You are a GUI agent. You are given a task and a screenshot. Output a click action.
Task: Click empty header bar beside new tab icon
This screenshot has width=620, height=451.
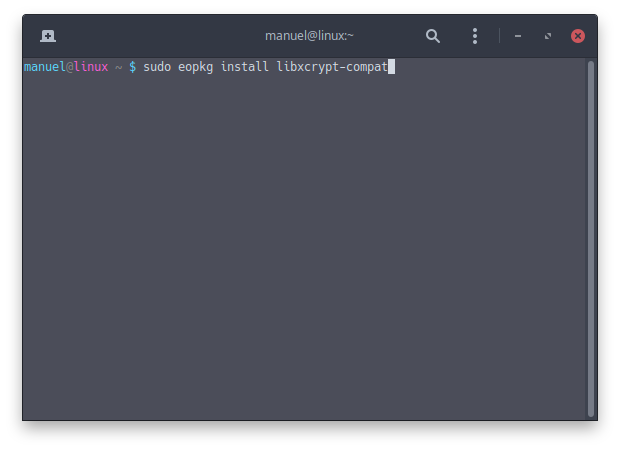pyautogui.click(x=158, y=36)
